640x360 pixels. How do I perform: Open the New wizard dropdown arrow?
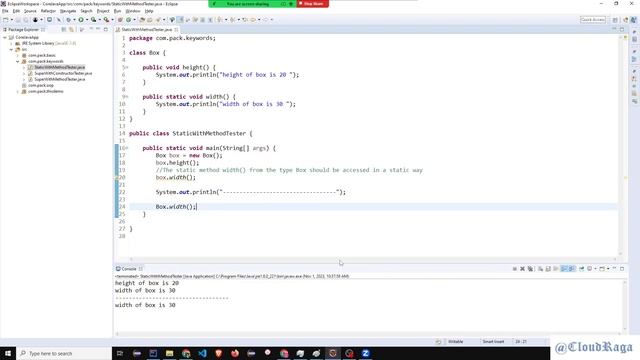click(11, 20)
